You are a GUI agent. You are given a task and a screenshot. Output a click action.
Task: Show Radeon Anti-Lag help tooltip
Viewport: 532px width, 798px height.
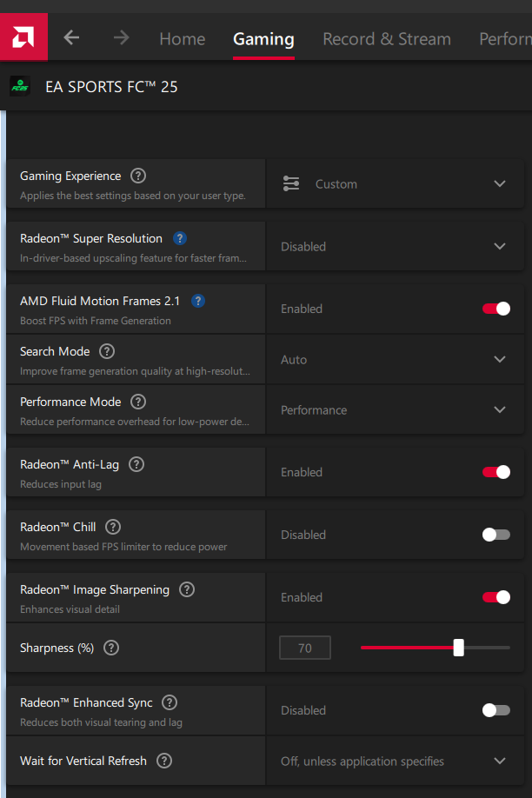click(x=136, y=464)
